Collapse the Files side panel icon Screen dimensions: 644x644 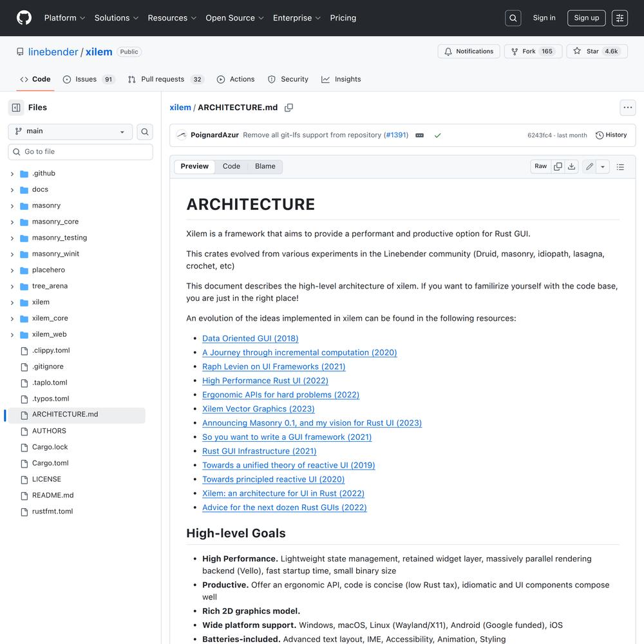pos(16,108)
